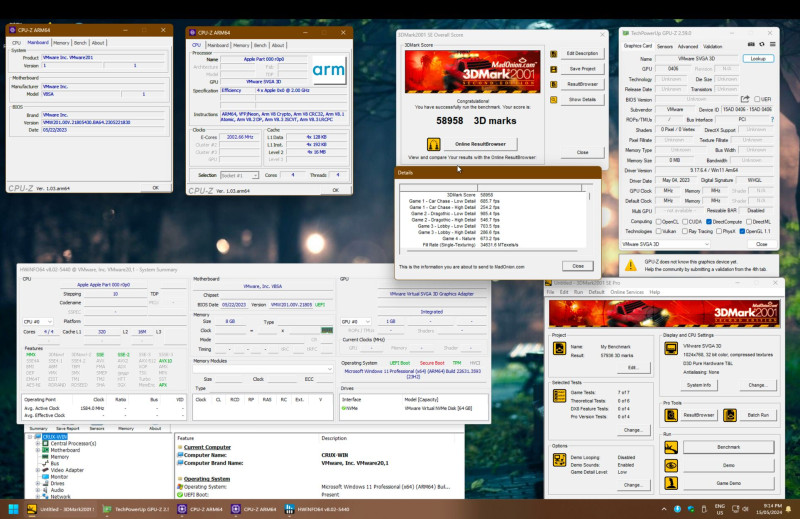800x519 pixels.
Task: Click the Bus Interface question mark in GPU-Z
Action: pos(772,119)
